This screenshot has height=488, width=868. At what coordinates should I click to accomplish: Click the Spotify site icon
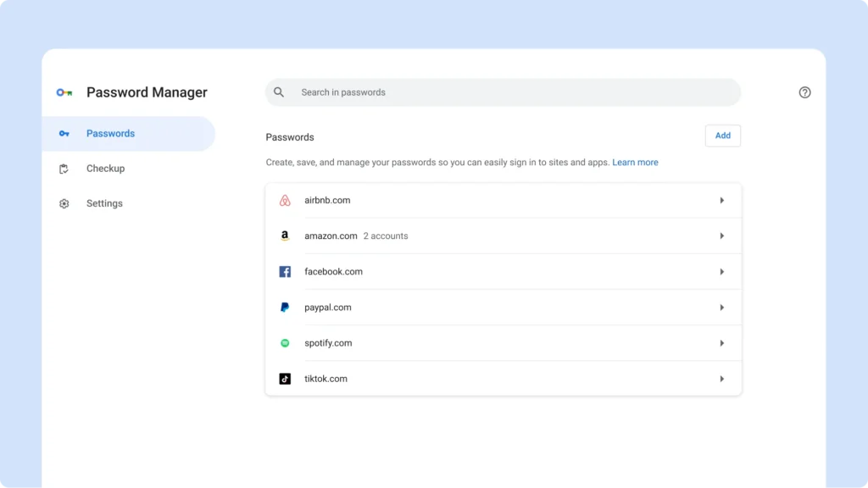(x=285, y=343)
